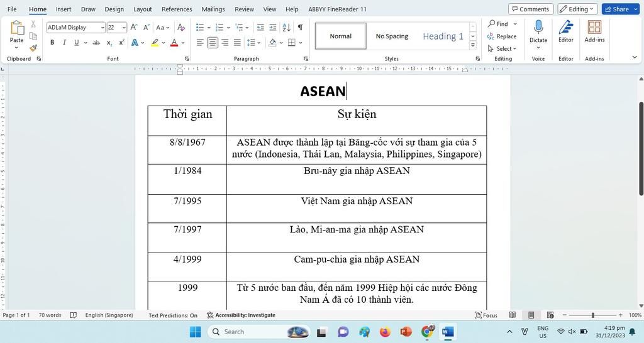Expand the bullets list dropdown
This screenshot has width=644, height=343.
pyautogui.click(x=209, y=28)
